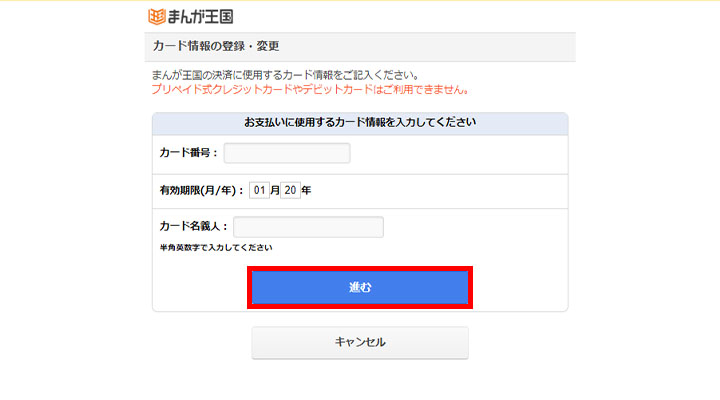Click the 半角英数字で入力してください hint text
This screenshot has width=720, height=400.
pyautogui.click(x=215, y=247)
